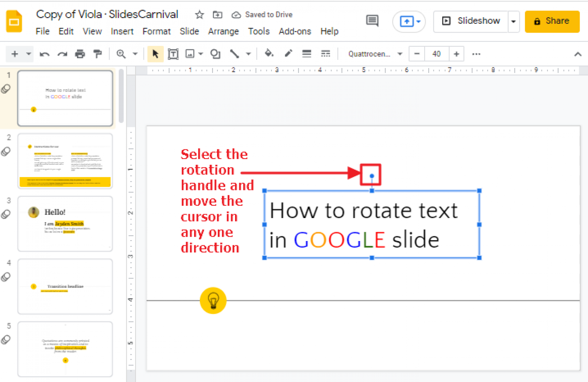The image size is (588, 382).
Task: Click the Insert image icon
Action: click(x=190, y=54)
